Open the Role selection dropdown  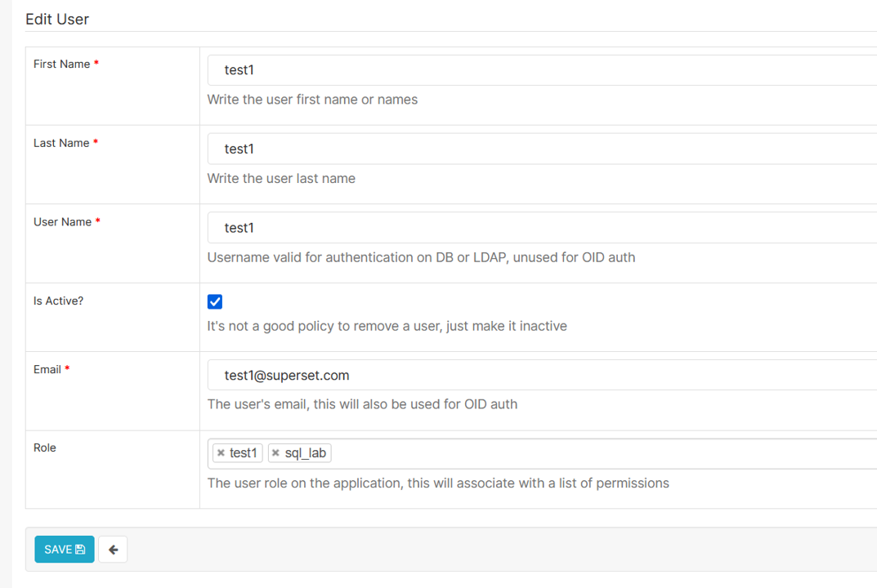click(605, 453)
